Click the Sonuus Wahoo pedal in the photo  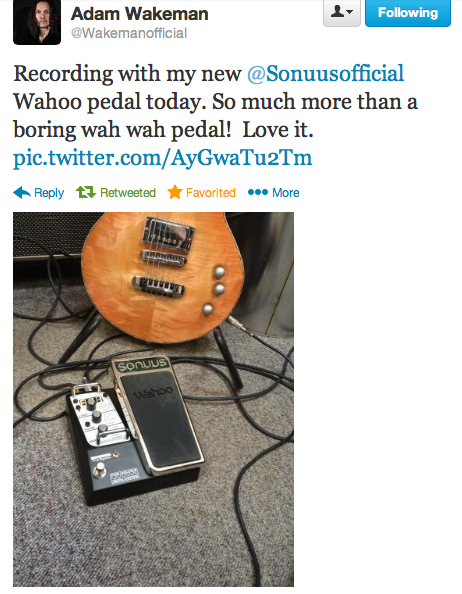[x=157, y=415]
